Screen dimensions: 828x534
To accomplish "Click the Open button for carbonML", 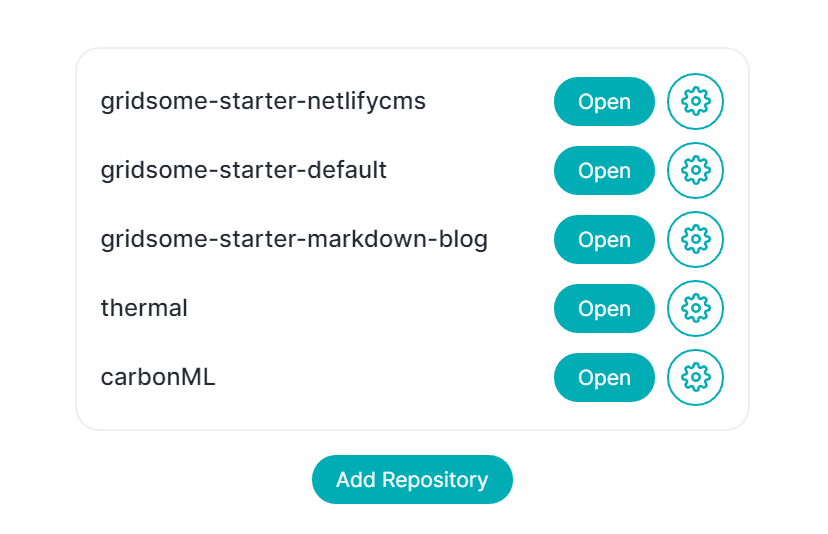I will point(604,378).
